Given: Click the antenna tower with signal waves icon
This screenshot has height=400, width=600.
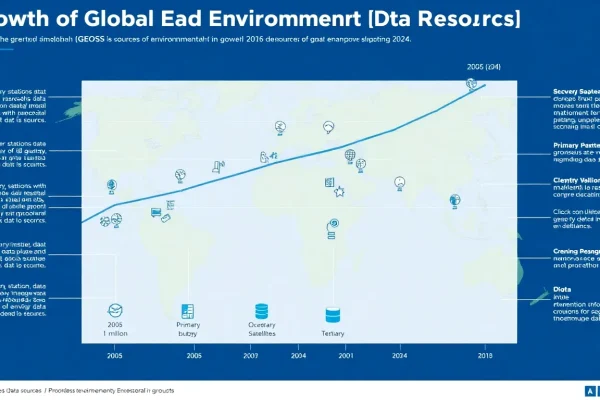Looking at the screenshot, I should coord(218,167).
